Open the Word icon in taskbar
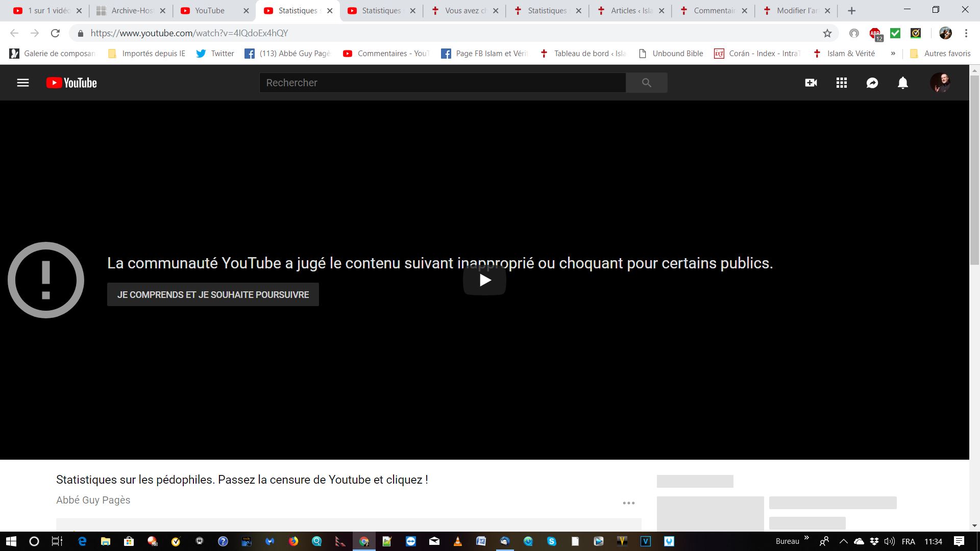980x551 pixels. (x=481, y=541)
